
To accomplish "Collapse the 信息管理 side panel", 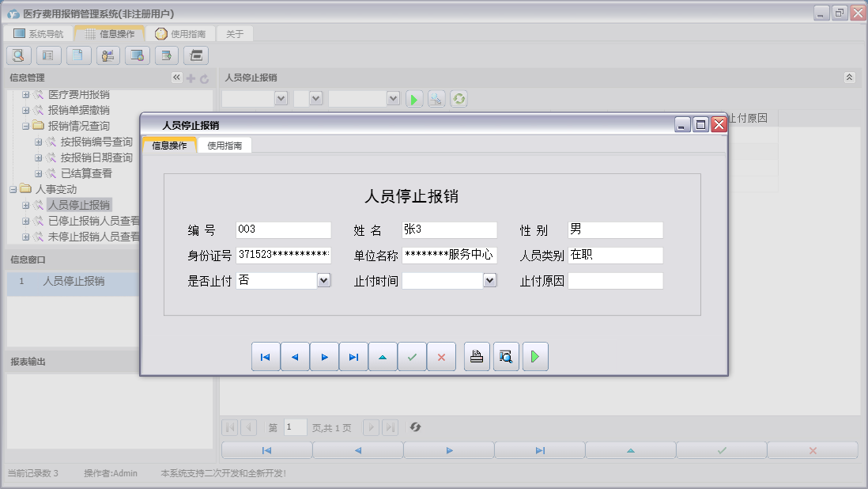I will 176,78.
